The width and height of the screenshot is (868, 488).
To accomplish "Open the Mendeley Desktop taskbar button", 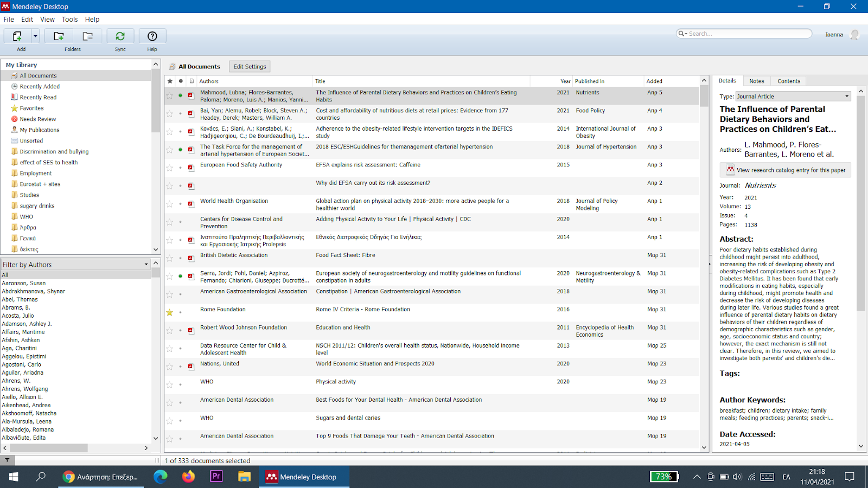I will click(x=303, y=477).
